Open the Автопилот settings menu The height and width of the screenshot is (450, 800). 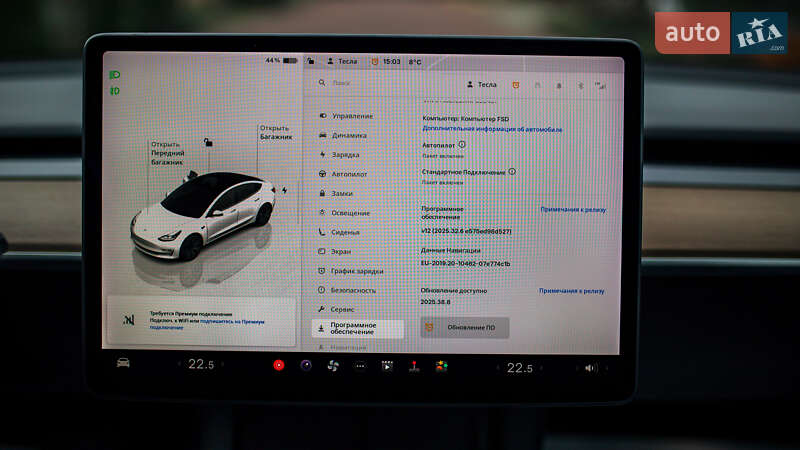[343, 174]
